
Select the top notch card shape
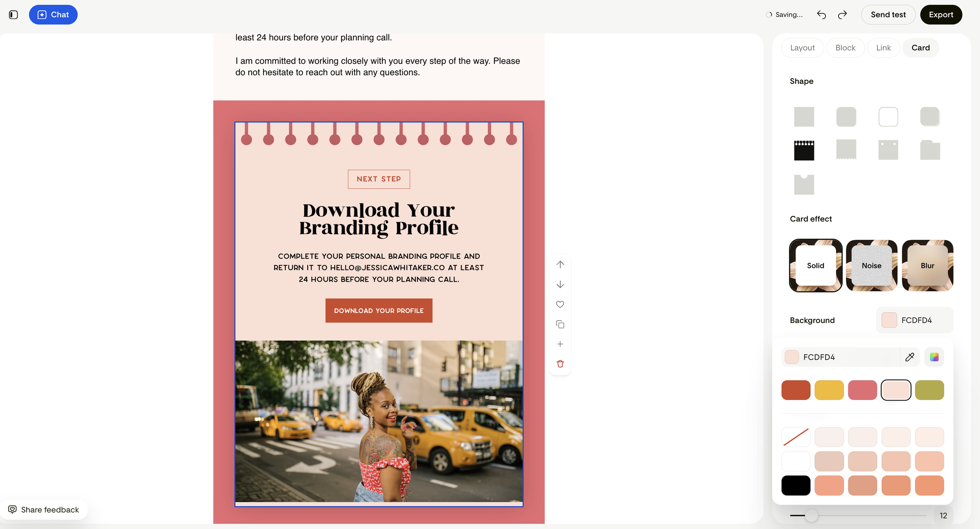[804, 185]
